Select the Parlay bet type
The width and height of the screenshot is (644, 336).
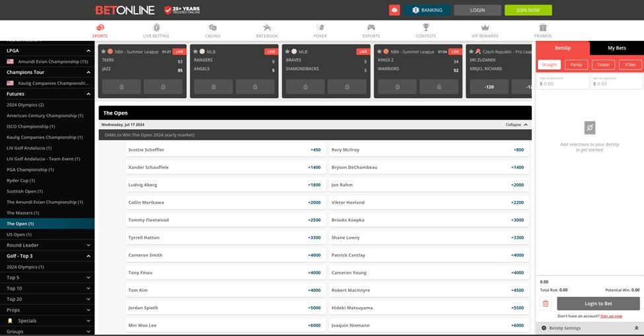[x=576, y=65]
